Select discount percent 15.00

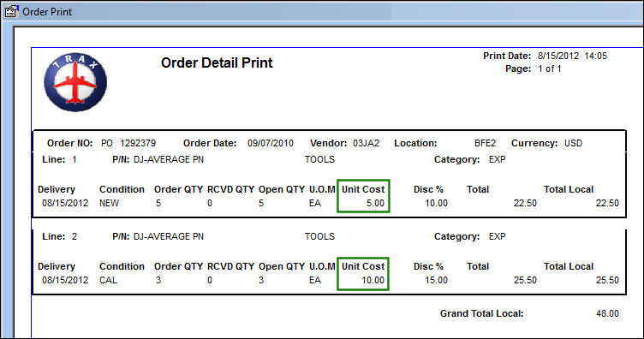436,280
